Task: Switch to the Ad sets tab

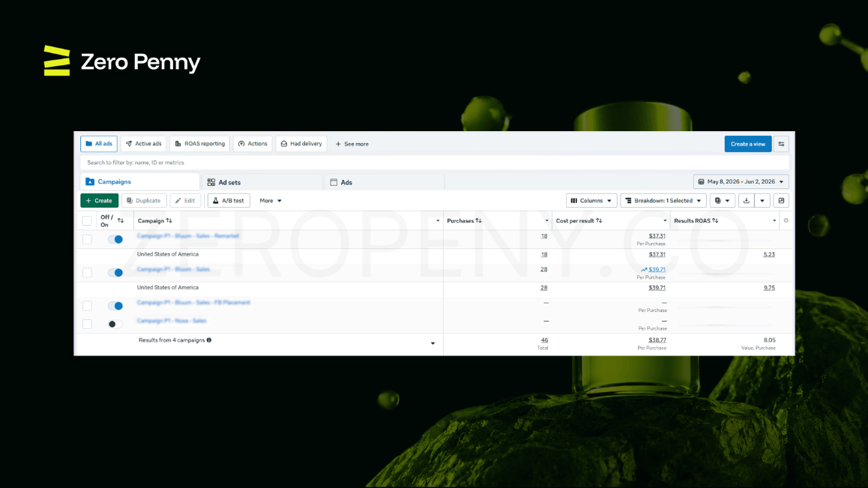Action: click(262, 182)
